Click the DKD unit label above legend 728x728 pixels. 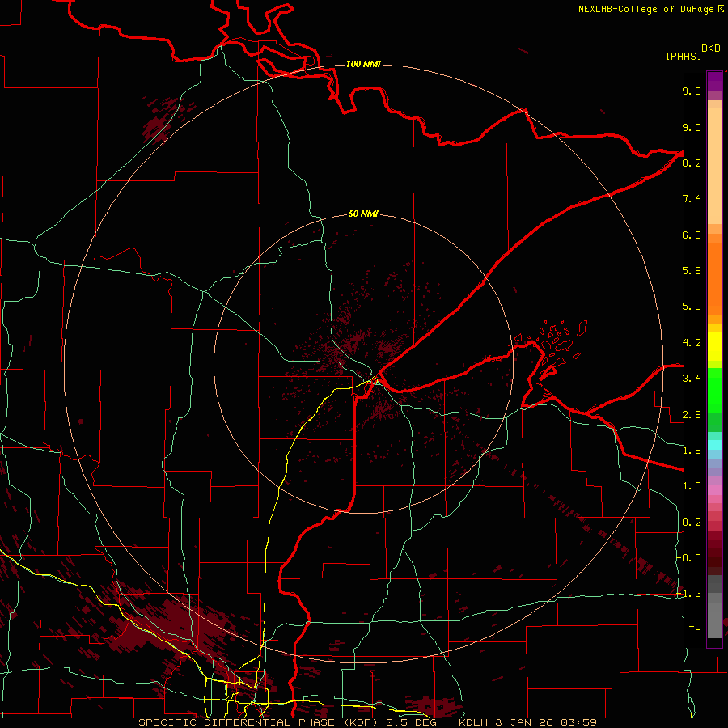pos(711,49)
